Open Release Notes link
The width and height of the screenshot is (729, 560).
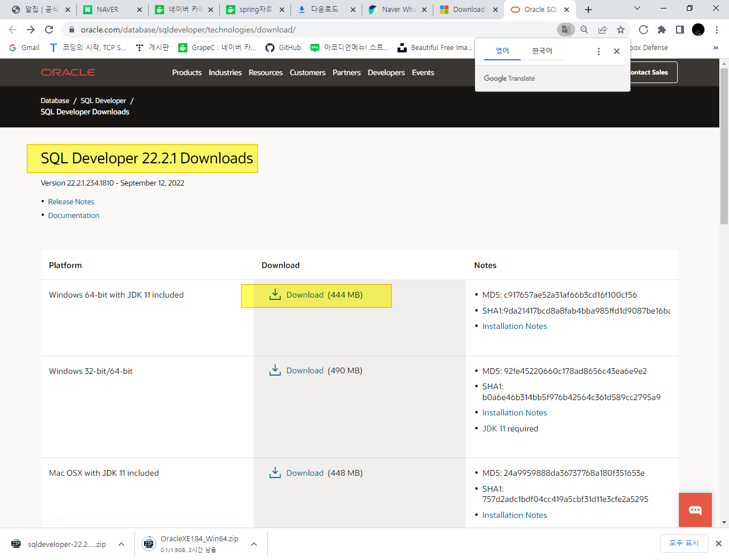(71, 202)
